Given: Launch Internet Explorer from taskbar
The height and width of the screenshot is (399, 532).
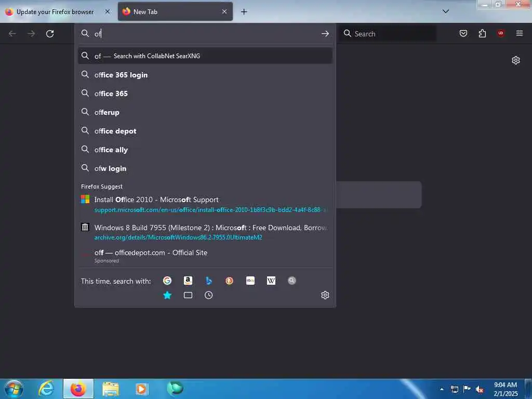Looking at the screenshot, I should (46, 389).
